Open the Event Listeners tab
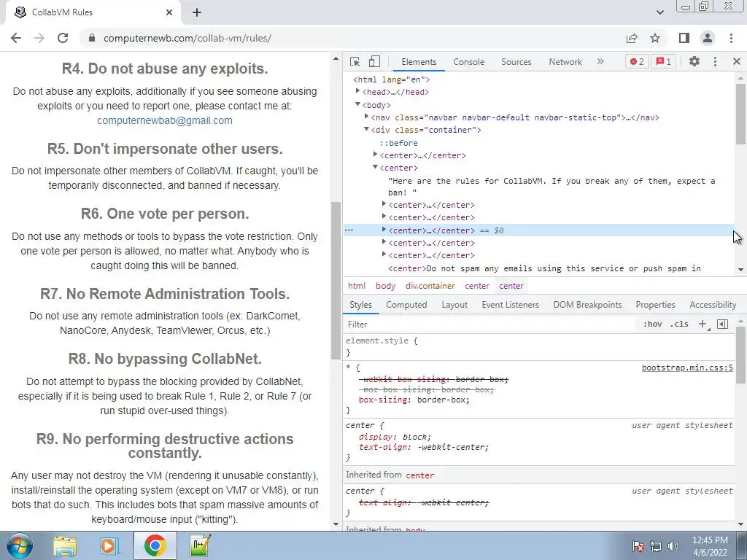The height and width of the screenshot is (560, 747). [510, 305]
